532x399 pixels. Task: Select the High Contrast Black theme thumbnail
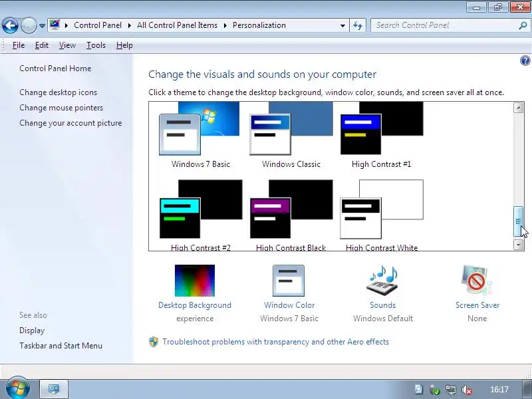coord(291,209)
